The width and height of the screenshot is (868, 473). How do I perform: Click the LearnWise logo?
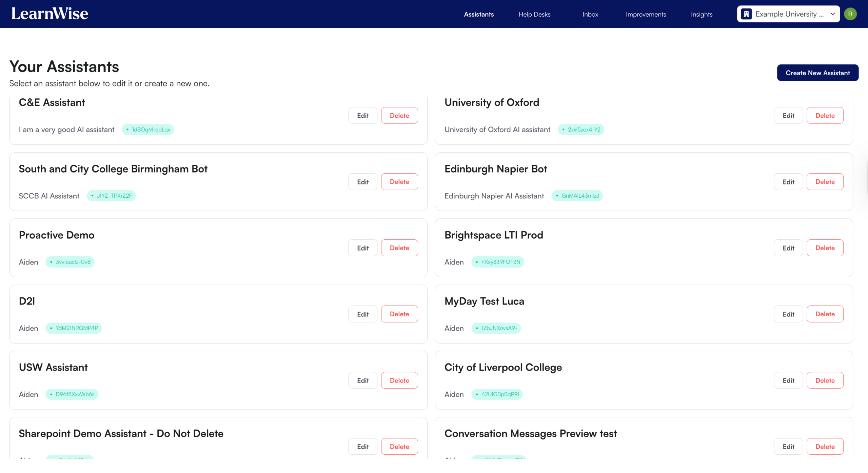point(49,13)
